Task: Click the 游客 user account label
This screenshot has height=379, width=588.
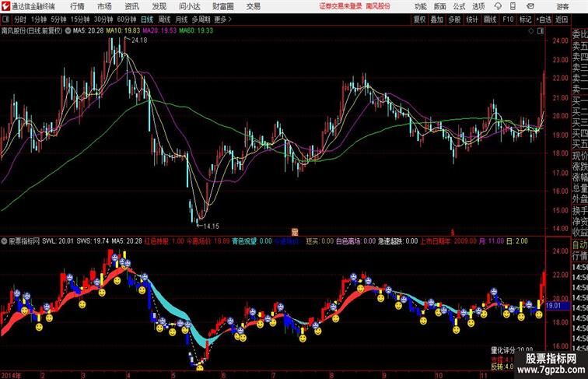Action: pos(562,7)
